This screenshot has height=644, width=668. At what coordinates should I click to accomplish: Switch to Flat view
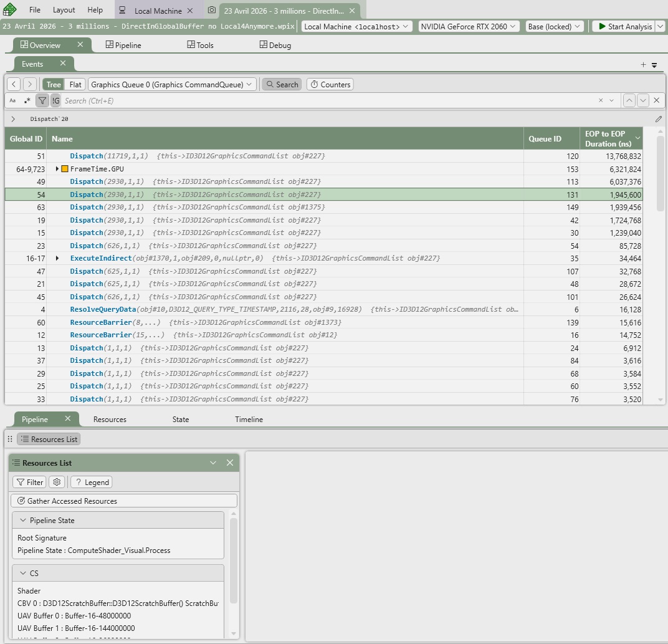point(75,84)
